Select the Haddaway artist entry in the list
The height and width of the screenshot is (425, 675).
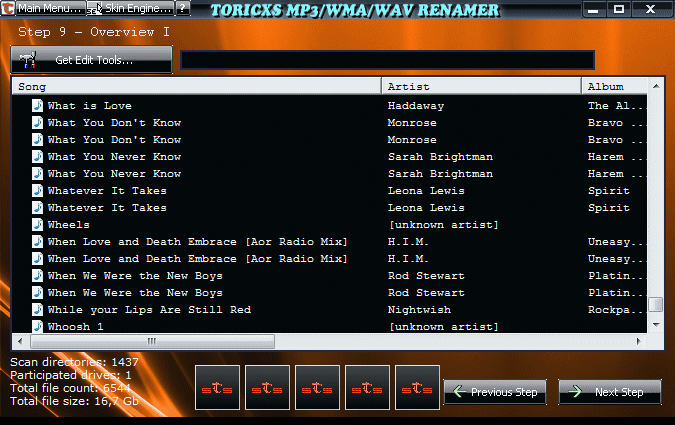tap(413, 106)
